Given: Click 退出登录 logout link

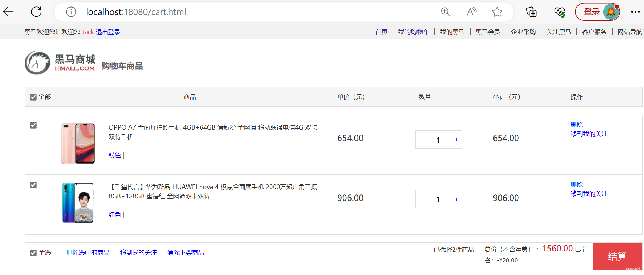Looking at the screenshot, I should pyautogui.click(x=108, y=32).
